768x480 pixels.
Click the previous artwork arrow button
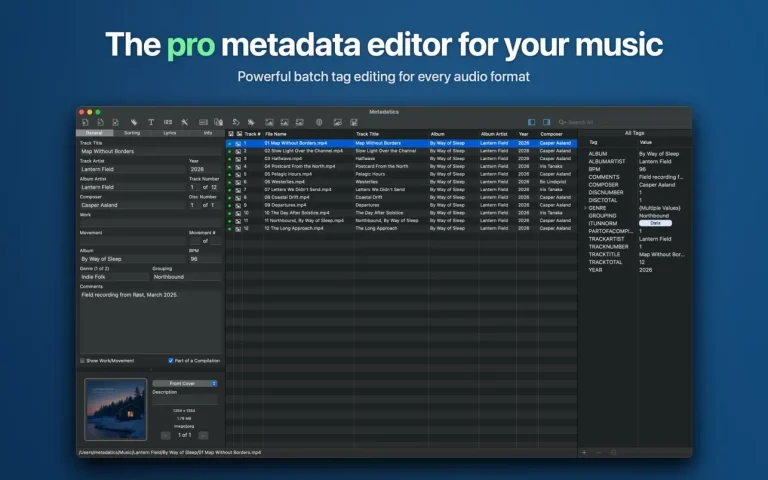pyautogui.click(x=166, y=435)
